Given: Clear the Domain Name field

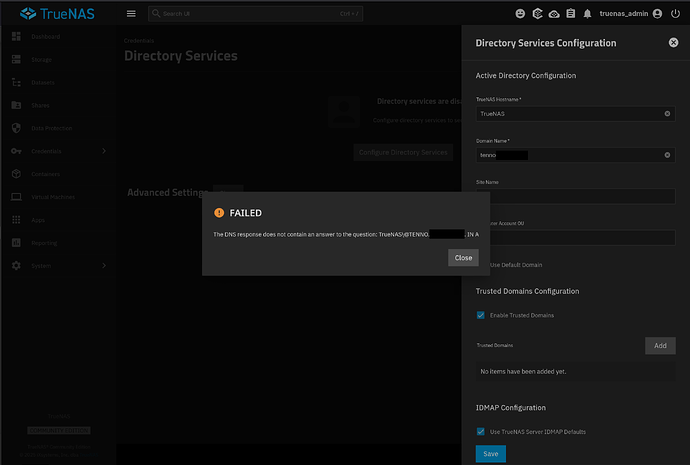Looking at the screenshot, I should [668, 155].
